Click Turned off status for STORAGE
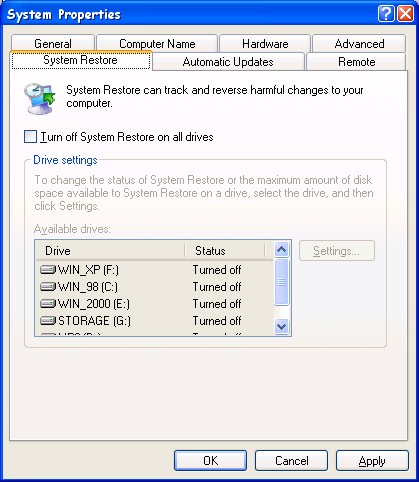 217,320
